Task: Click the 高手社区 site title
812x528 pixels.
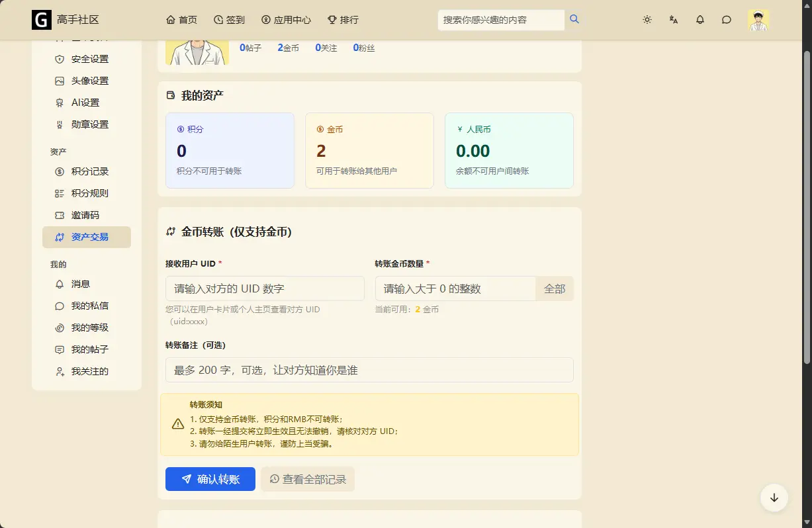Action: pyautogui.click(x=77, y=20)
